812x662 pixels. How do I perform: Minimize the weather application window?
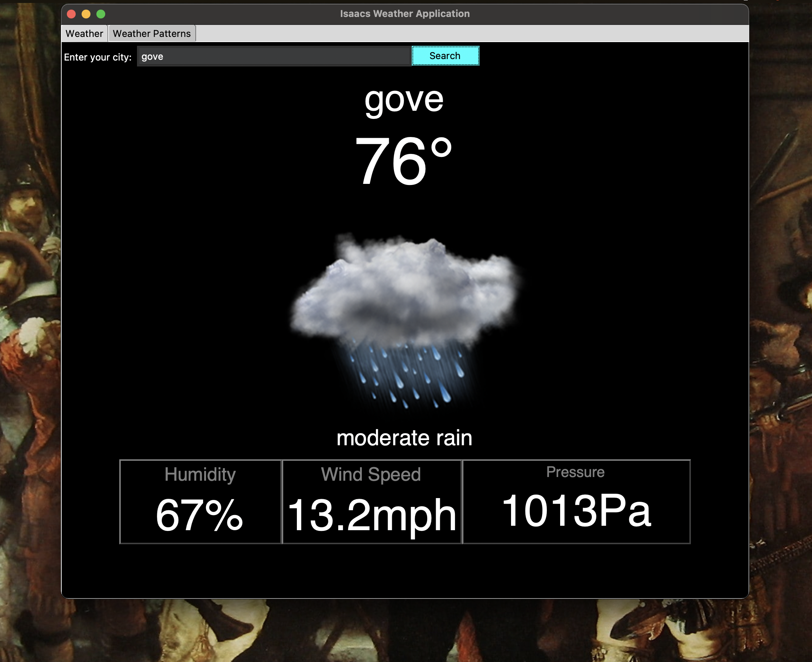coord(86,14)
